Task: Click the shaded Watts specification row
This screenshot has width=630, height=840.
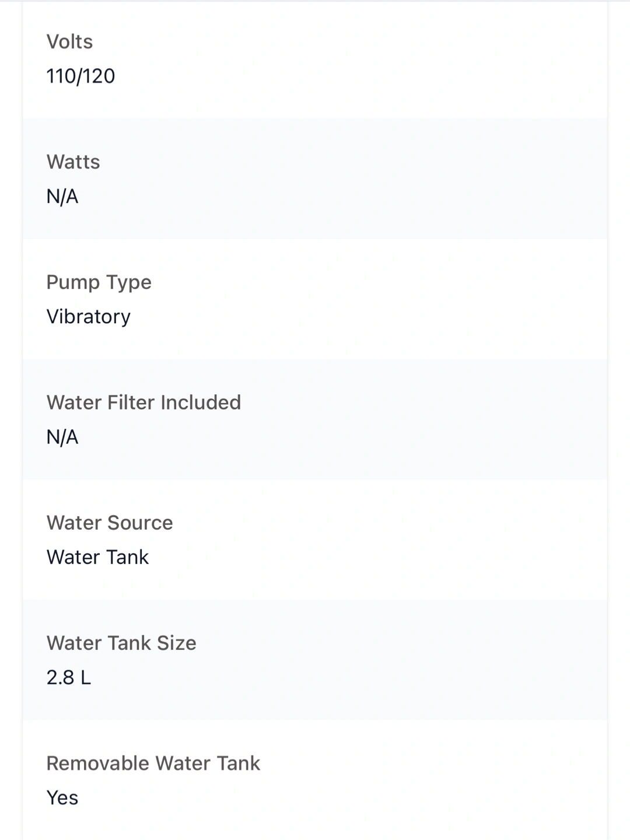Action: (x=315, y=178)
